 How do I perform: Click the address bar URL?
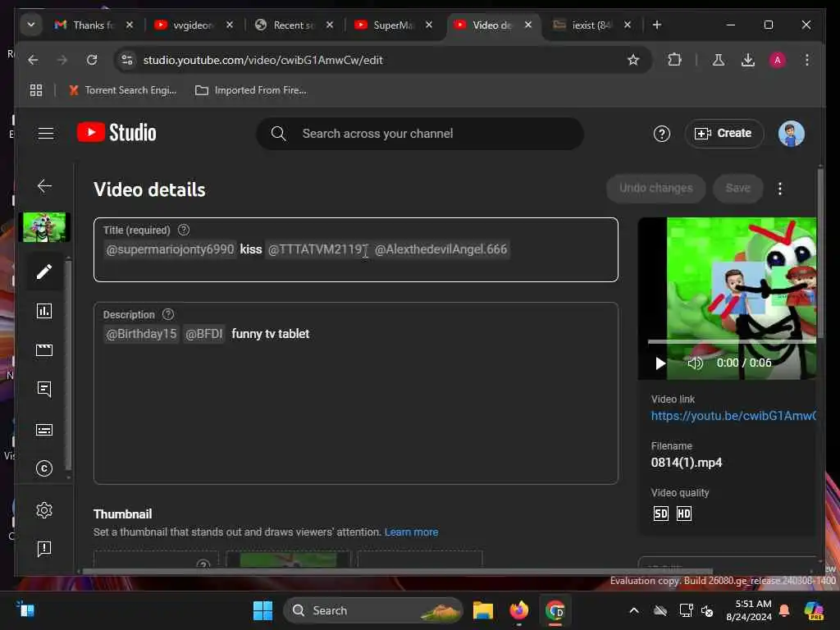point(262,60)
